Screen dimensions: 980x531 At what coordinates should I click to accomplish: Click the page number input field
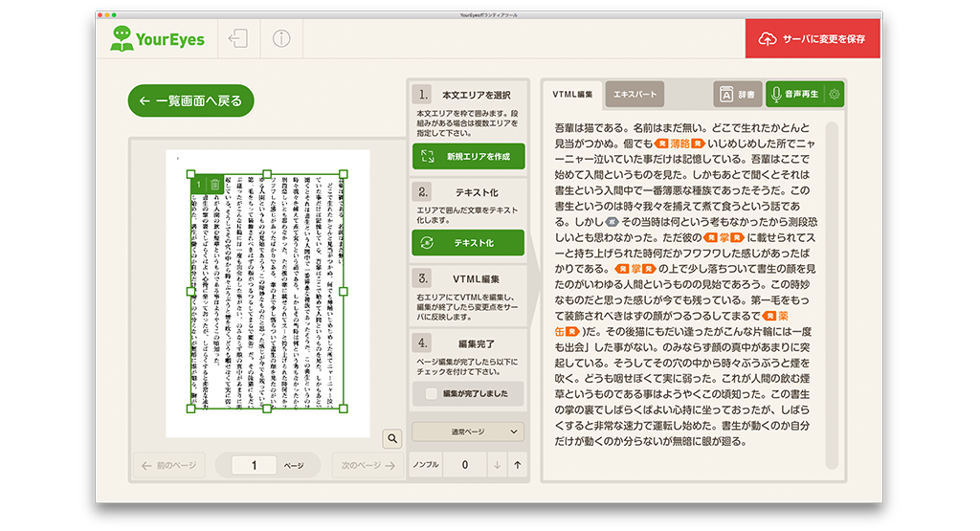pos(255,466)
